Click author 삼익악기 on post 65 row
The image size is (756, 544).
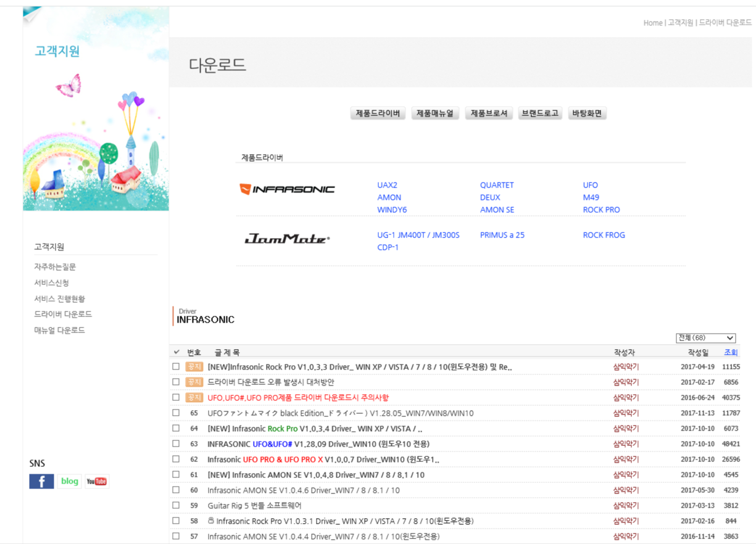click(x=626, y=413)
